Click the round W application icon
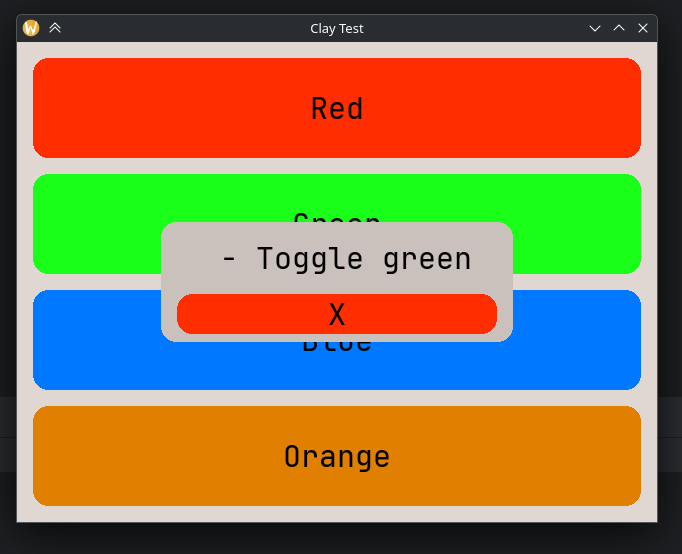The width and height of the screenshot is (682, 554). (31, 28)
